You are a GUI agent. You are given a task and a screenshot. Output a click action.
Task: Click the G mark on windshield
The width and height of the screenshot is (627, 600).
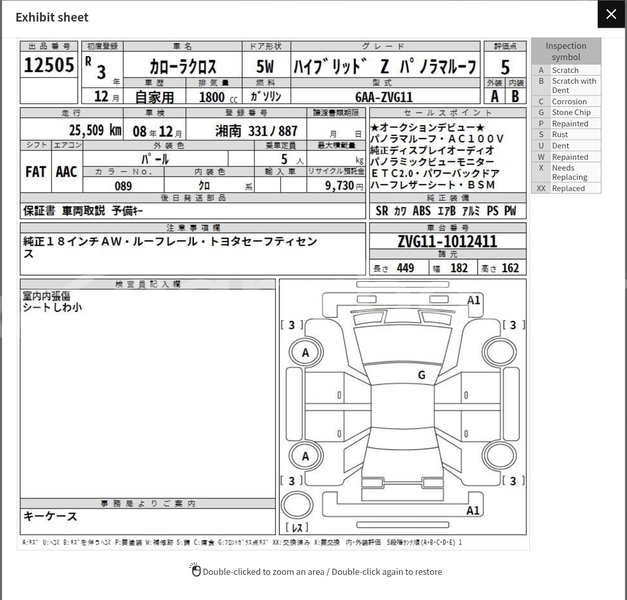pos(421,375)
